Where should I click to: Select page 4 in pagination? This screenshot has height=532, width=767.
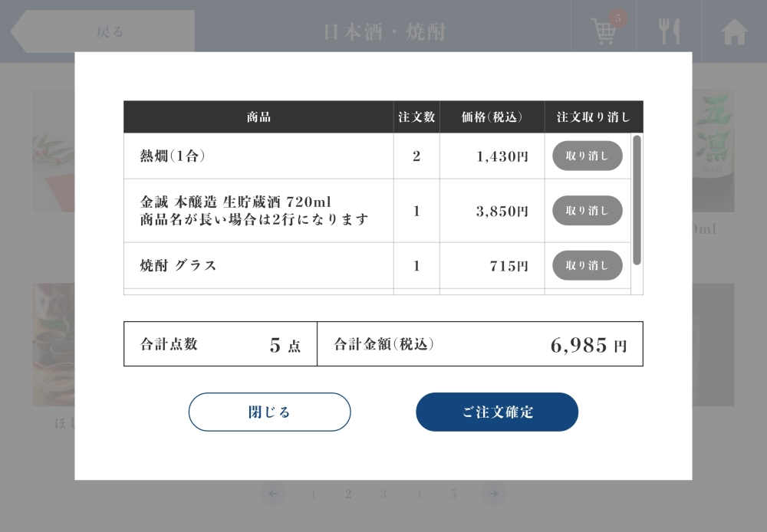pyautogui.click(x=418, y=494)
